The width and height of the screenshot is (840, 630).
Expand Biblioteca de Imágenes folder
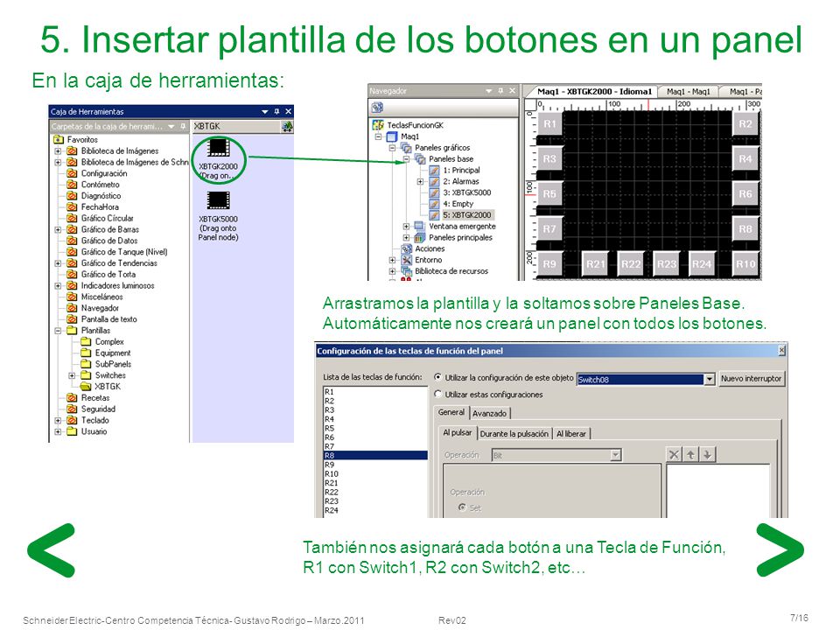tap(58, 151)
